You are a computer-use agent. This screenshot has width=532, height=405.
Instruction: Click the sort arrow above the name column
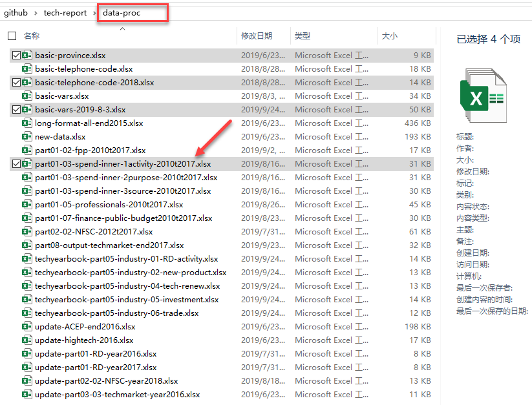tap(122, 28)
